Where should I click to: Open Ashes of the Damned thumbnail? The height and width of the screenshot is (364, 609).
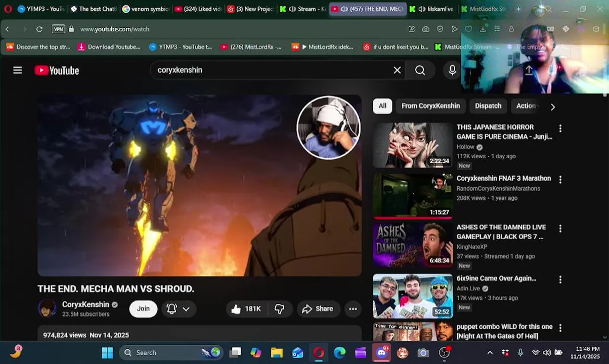tap(413, 245)
